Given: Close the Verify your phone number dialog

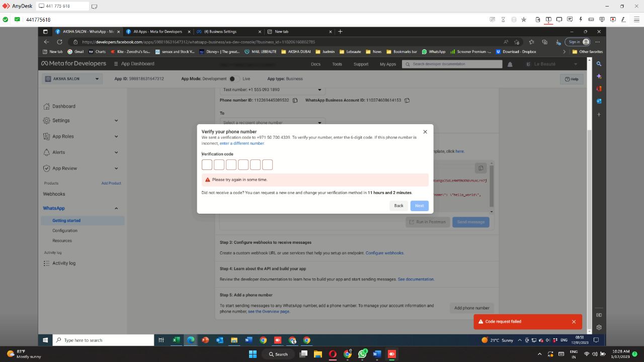Looking at the screenshot, I should pos(425,132).
